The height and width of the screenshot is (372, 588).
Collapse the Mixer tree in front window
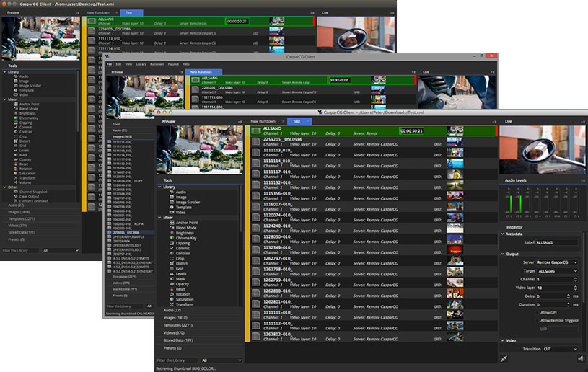159,218
